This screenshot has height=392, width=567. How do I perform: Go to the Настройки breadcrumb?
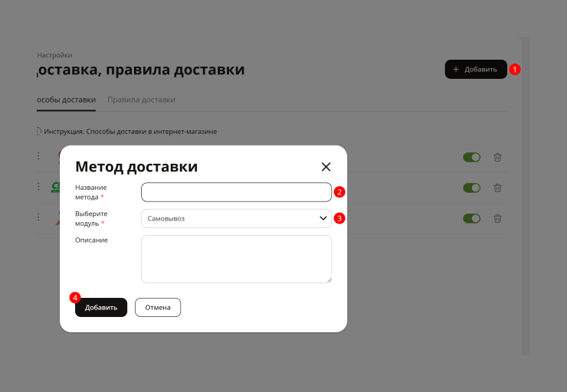[54, 55]
